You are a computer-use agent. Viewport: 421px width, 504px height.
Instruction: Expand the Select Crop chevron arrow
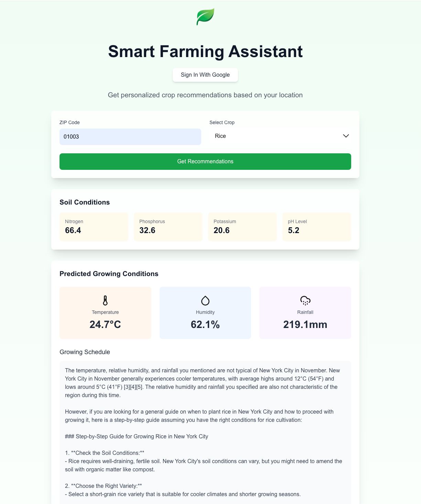tap(346, 136)
